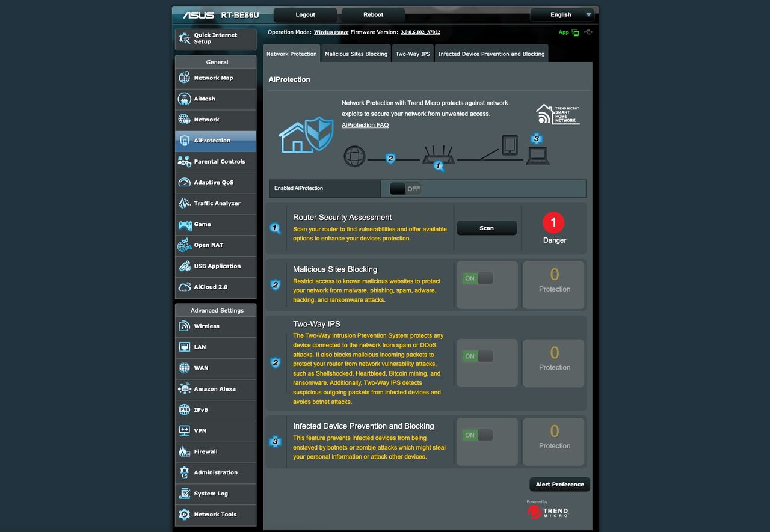Open Administration menu item

coord(215,472)
